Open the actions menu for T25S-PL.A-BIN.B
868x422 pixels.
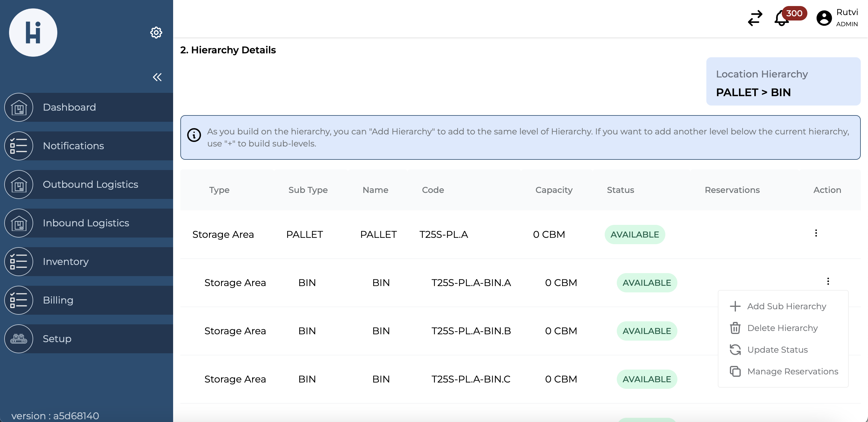(828, 331)
